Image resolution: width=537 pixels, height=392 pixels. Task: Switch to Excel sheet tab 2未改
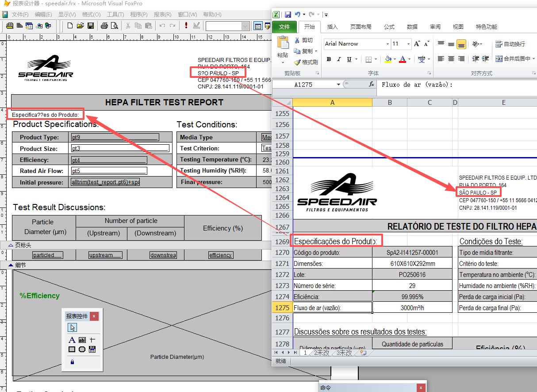tap(322, 353)
